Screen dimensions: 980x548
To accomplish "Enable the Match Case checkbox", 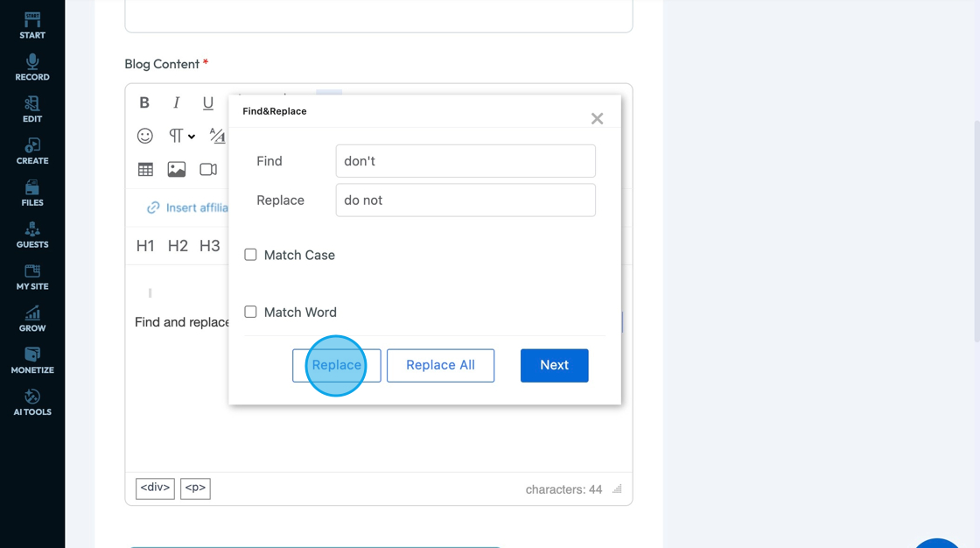I will tap(251, 255).
